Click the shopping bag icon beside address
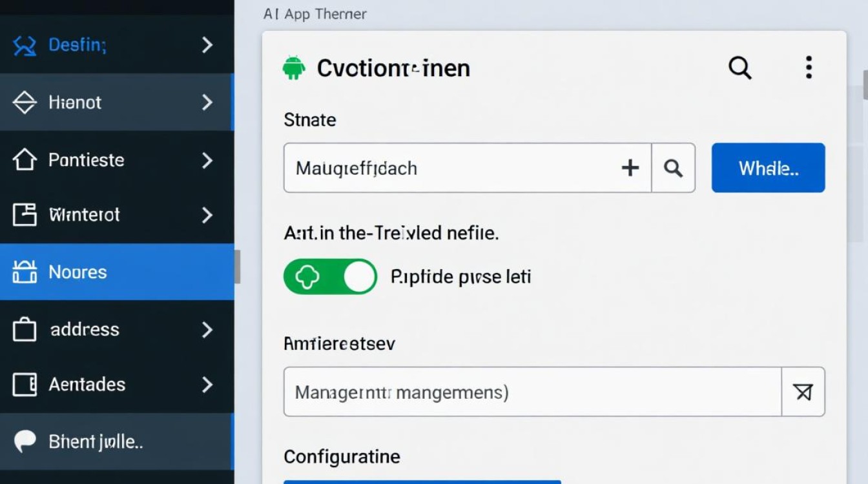868x484 pixels. (25, 330)
